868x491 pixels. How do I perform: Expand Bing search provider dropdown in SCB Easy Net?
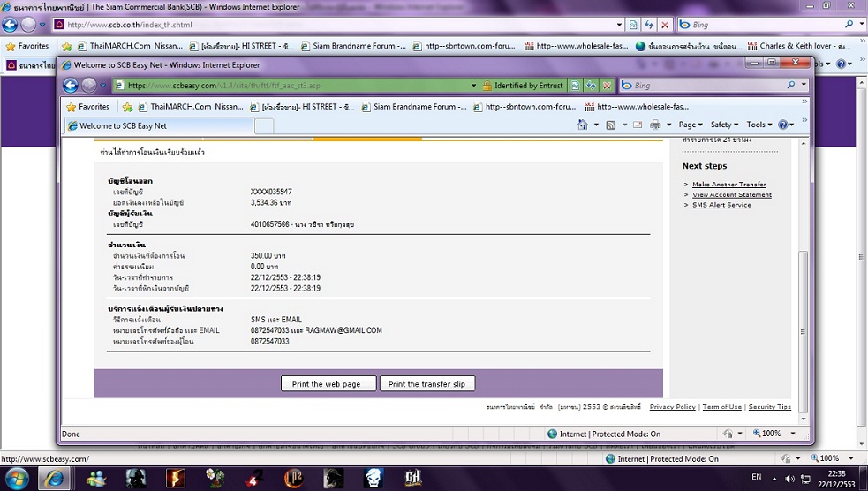pyautogui.click(x=804, y=85)
